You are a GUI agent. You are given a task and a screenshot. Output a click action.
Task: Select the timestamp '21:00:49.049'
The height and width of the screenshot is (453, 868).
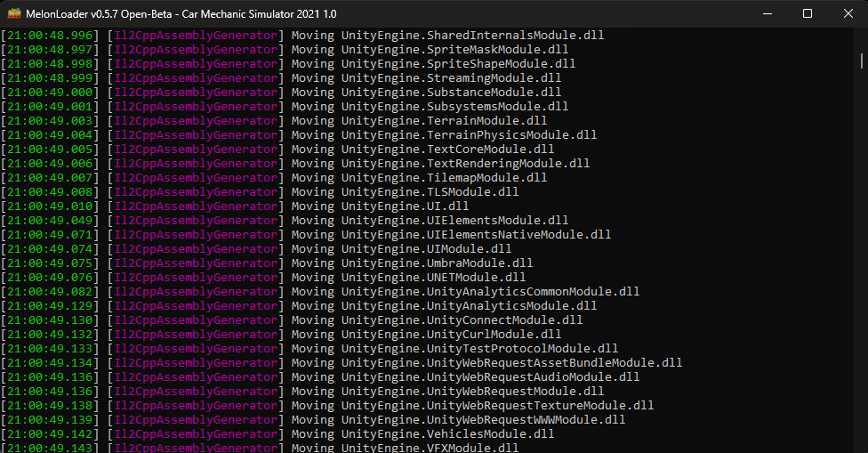tap(50, 221)
